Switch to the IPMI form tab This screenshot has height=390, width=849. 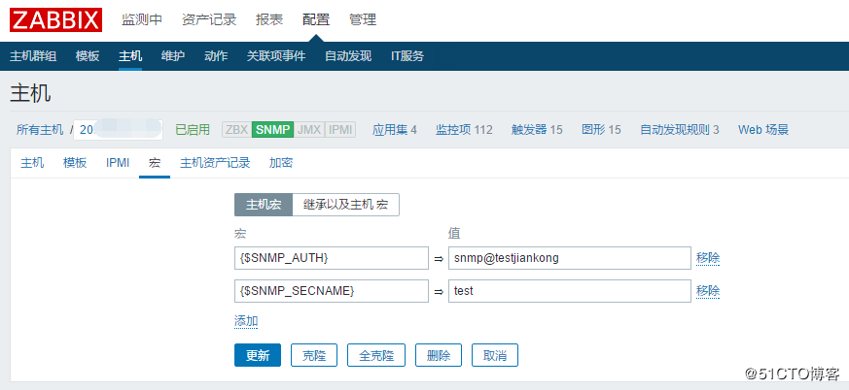pos(117,162)
